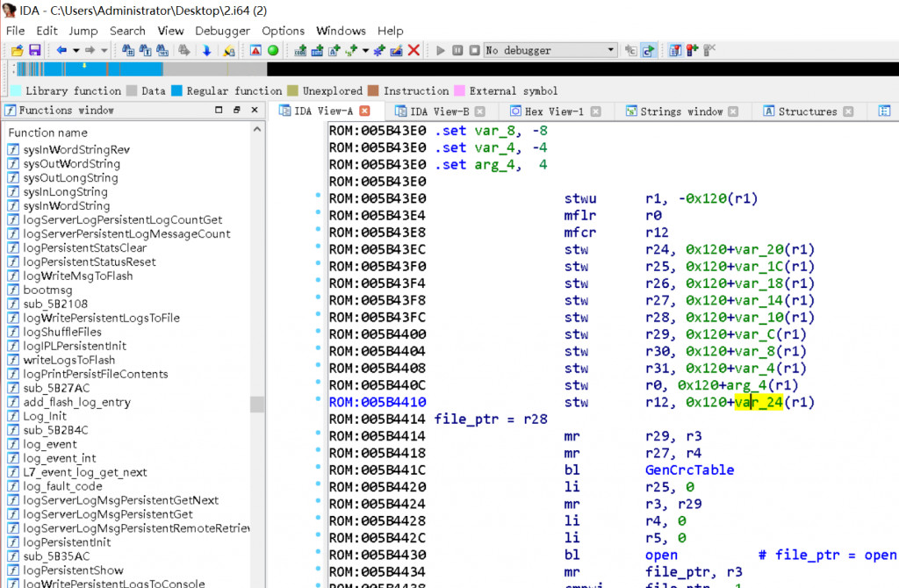Open the Options menu

pyautogui.click(x=284, y=31)
